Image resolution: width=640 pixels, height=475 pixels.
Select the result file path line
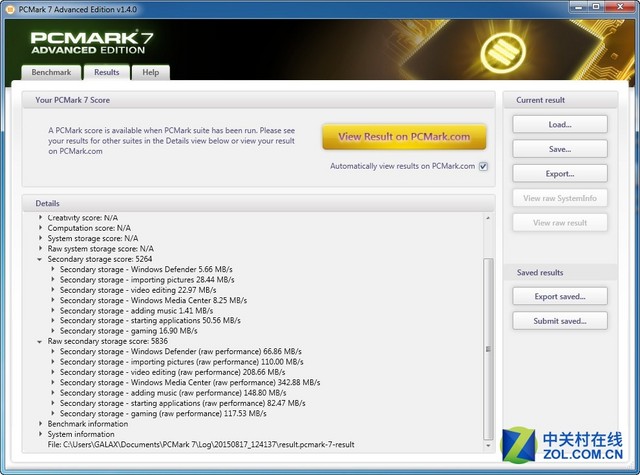coord(201,444)
